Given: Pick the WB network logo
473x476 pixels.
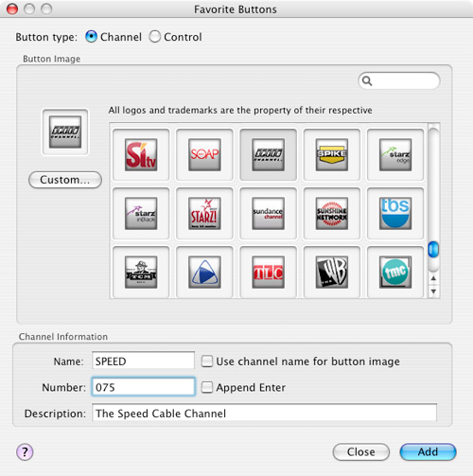Looking at the screenshot, I should (332, 272).
